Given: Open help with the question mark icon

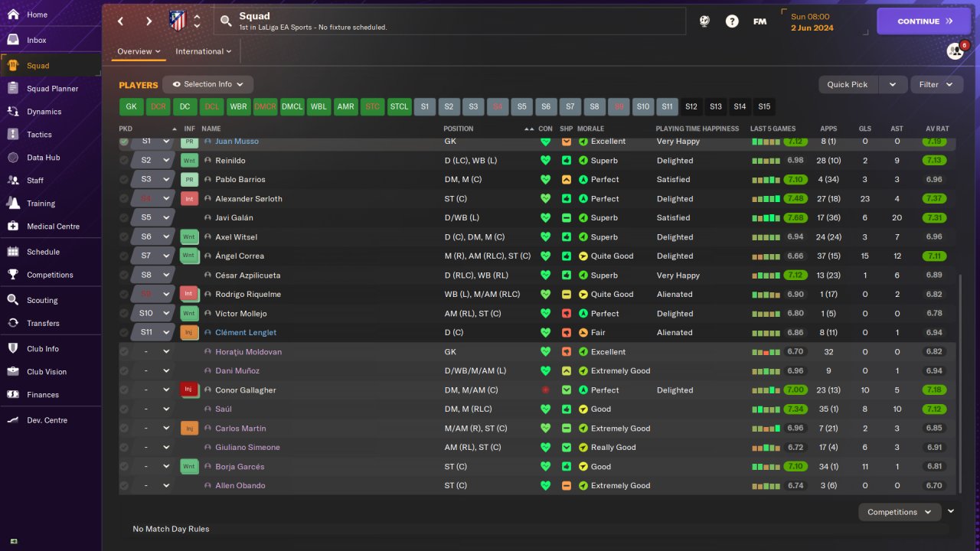Looking at the screenshot, I should pyautogui.click(x=732, y=21).
